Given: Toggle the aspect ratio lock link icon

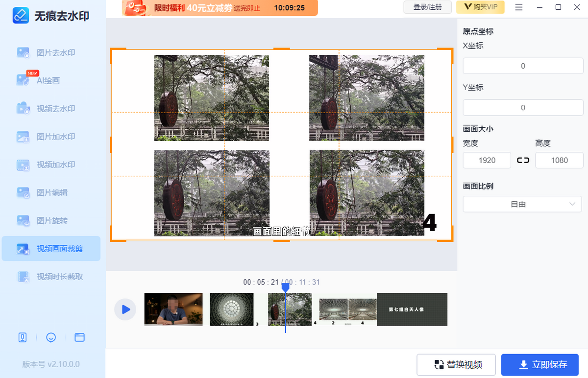Looking at the screenshot, I should click(523, 160).
